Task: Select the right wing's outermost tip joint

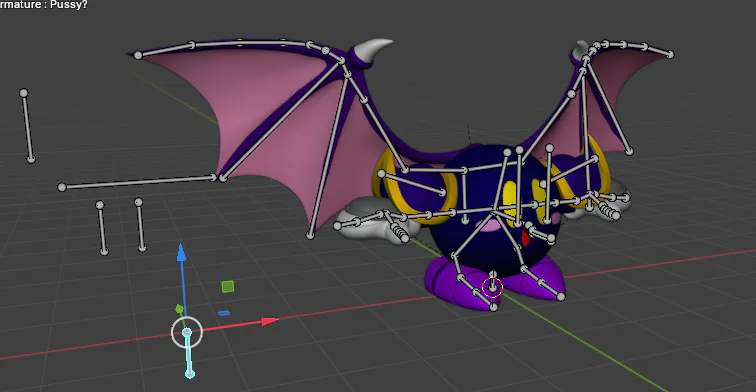Action: pos(670,54)
